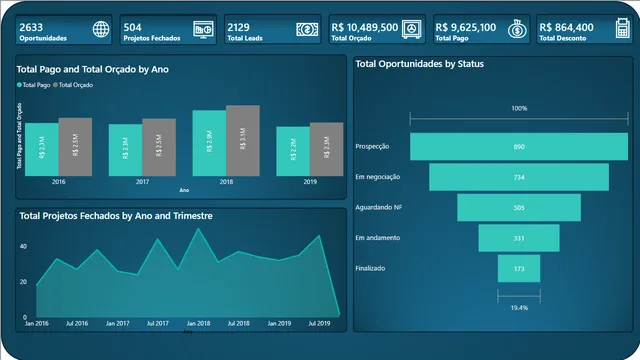Click the 2129 Total Leads value
This screenshot has height=360, width=640.
[238, 27]
